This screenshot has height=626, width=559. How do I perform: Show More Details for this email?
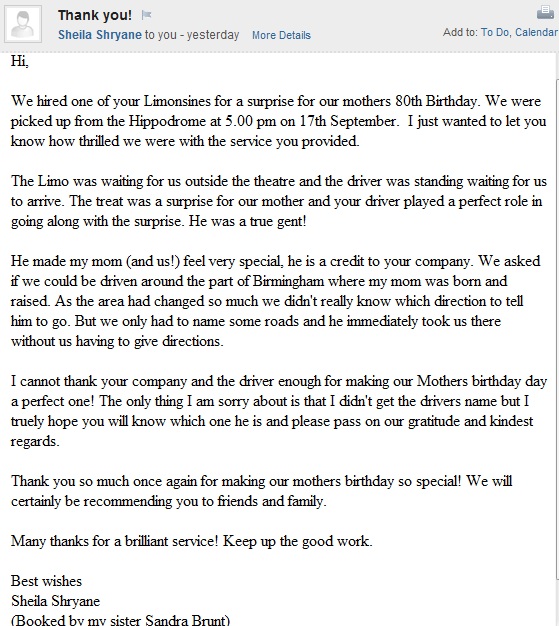point(281,35)
